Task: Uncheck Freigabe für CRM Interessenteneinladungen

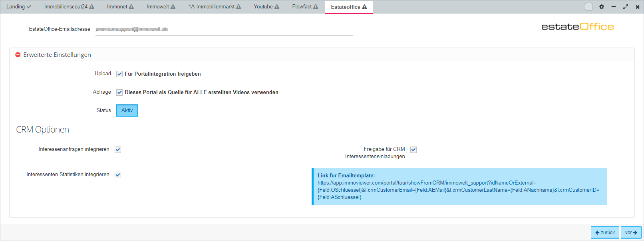Action: point(413,150)
